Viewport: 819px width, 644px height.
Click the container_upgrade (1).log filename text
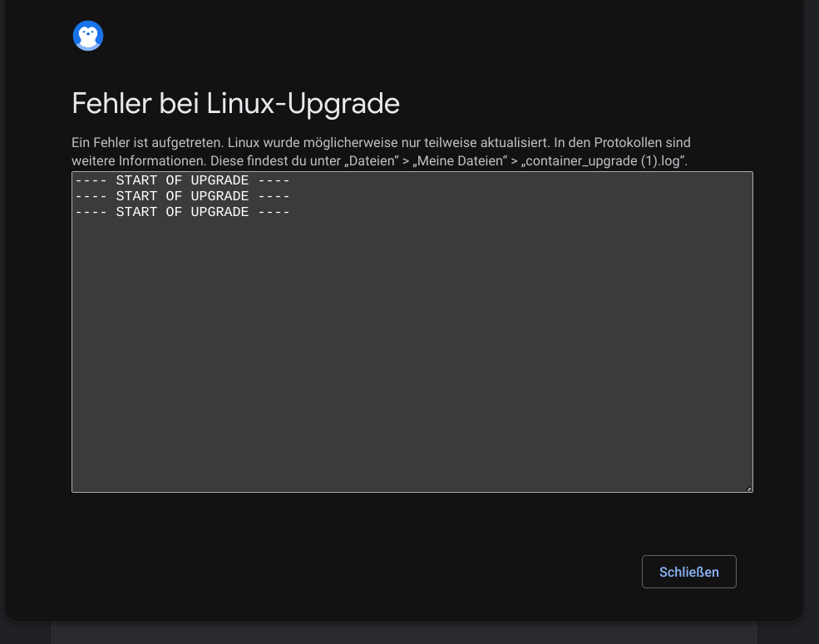pyautogui.click(x=604, y=160)
